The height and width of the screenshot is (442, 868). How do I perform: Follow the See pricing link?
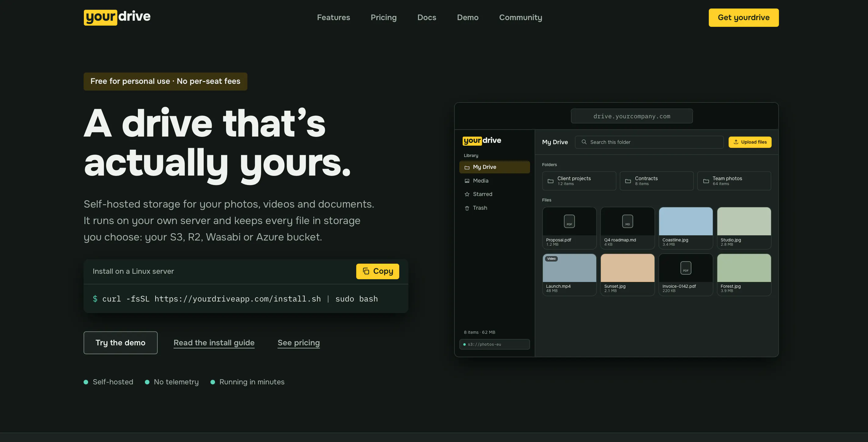pyautogui.click(x=299, y=343)
